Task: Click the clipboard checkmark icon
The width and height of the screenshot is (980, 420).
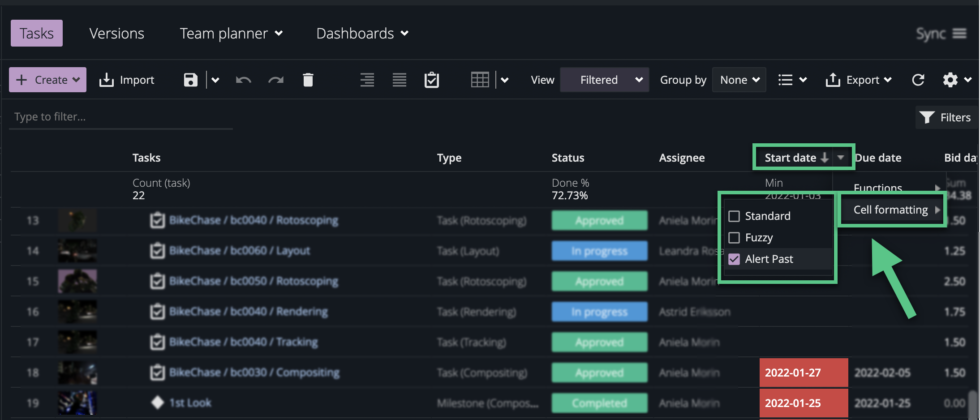Action: [431, 80]
